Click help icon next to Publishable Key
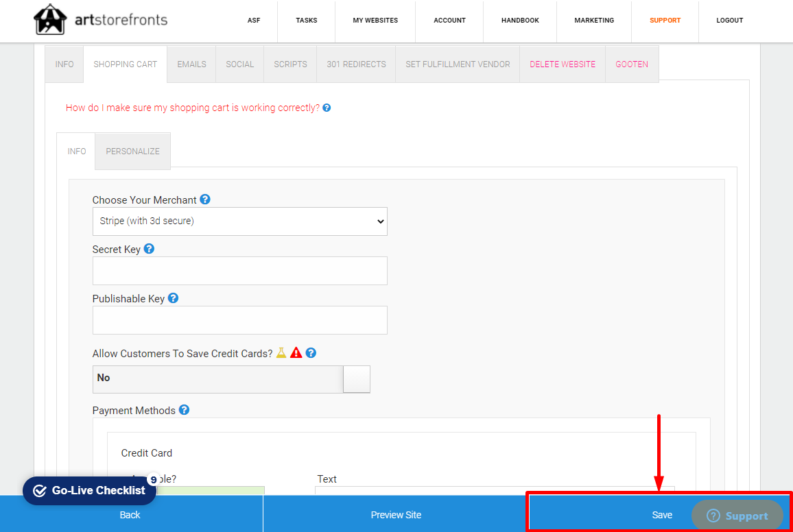The height and width of the screenshot is (532, 793). point(173,298)
